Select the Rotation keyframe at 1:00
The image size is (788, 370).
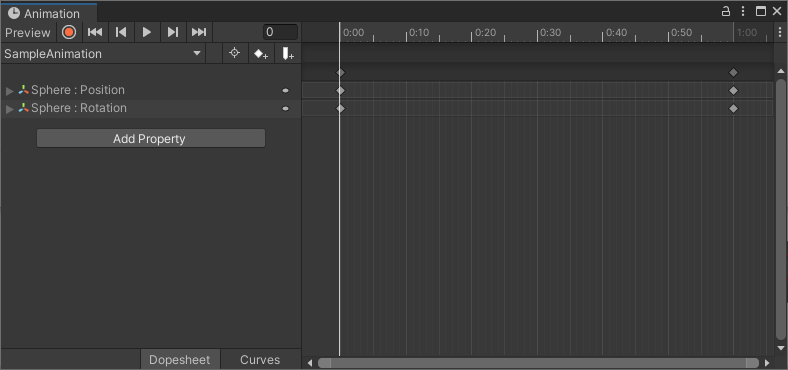(x=733, y=108)
